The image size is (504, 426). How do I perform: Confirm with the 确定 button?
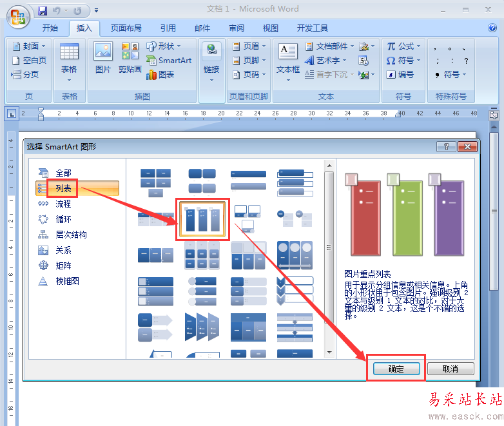(x=396, y=369)
